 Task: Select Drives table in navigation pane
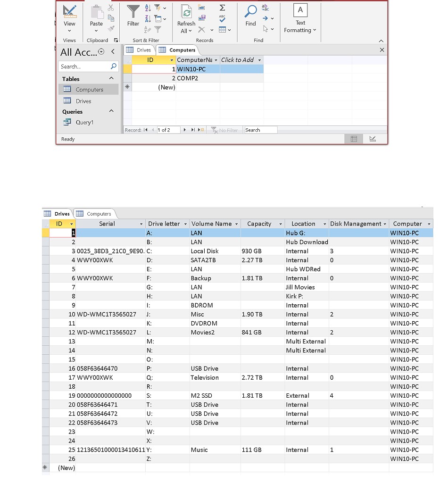coord(83,101)
